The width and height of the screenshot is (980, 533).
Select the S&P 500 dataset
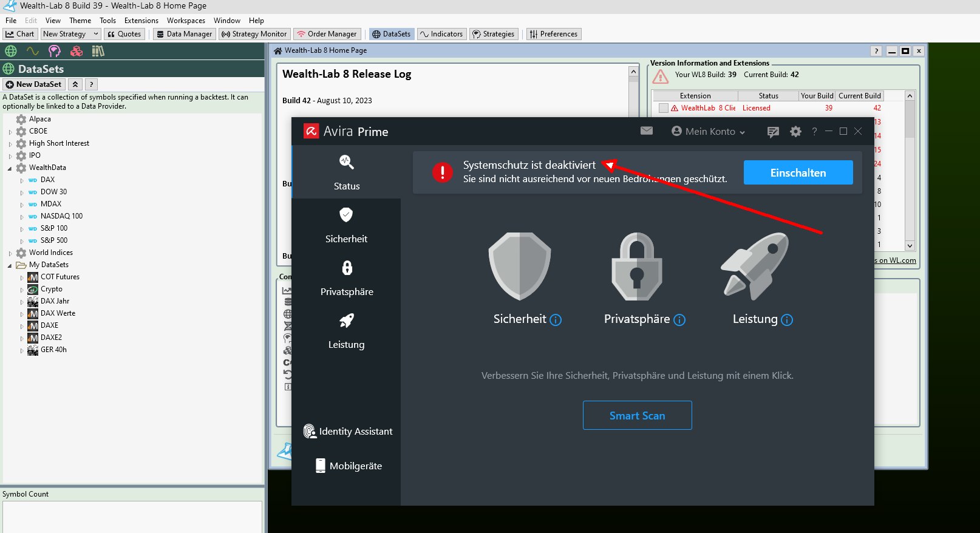54,240
